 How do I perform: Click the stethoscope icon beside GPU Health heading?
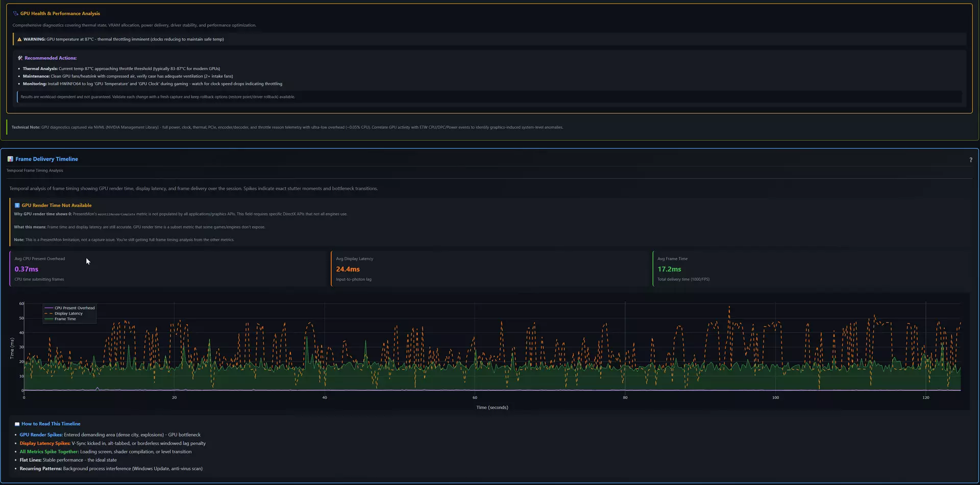point(16,14)
